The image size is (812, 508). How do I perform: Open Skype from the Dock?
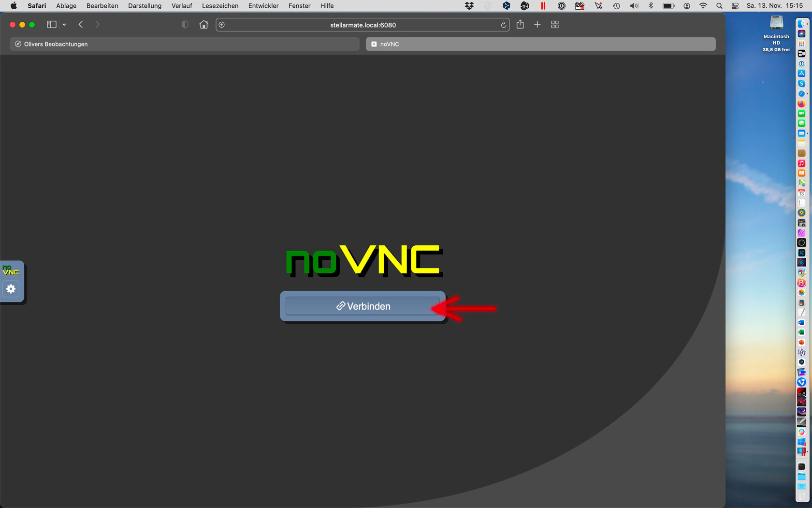point(801,84)
